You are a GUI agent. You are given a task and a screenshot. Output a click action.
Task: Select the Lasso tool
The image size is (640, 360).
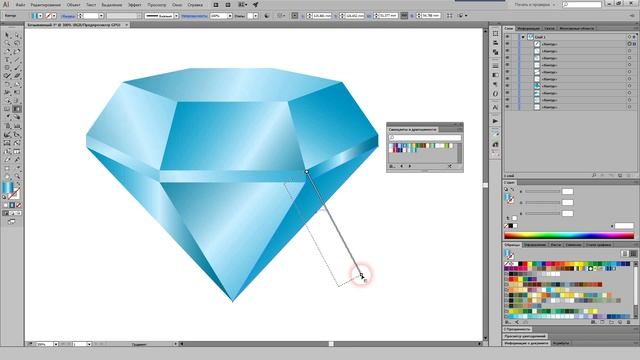pos(17,43)
